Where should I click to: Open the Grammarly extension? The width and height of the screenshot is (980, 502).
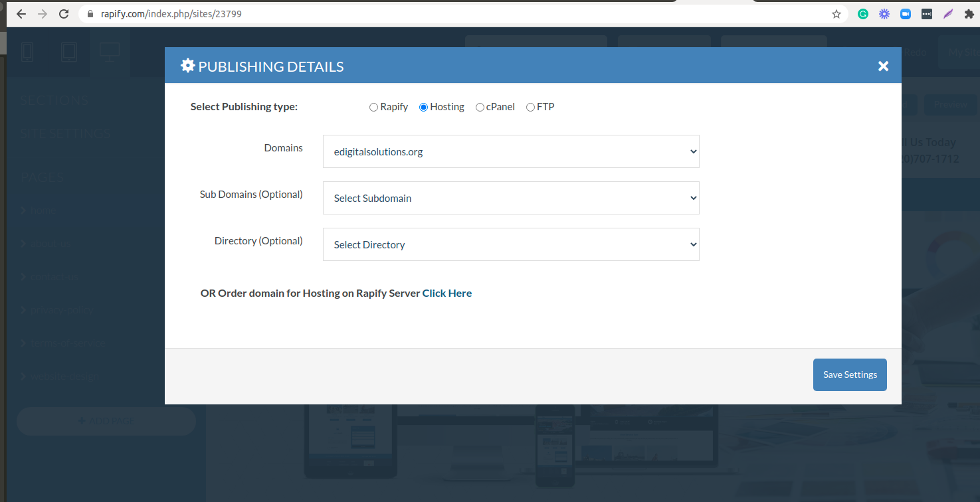(x=863, y=14)
